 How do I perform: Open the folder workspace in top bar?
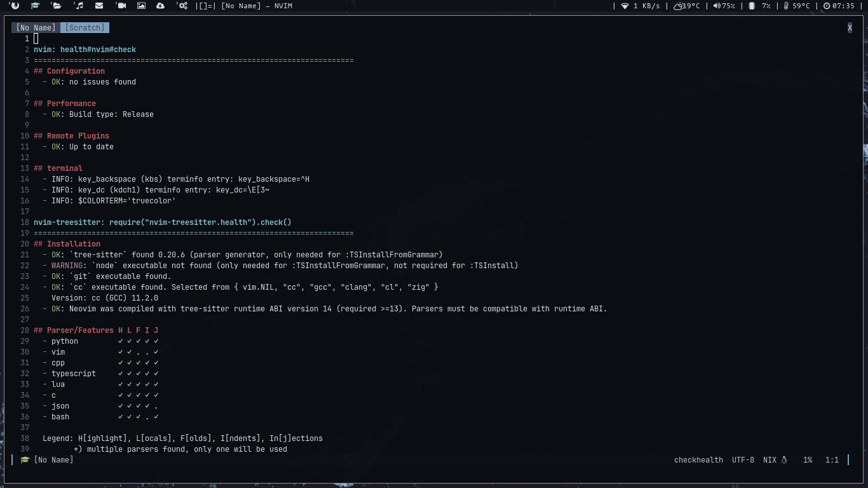tap(57, 6)
